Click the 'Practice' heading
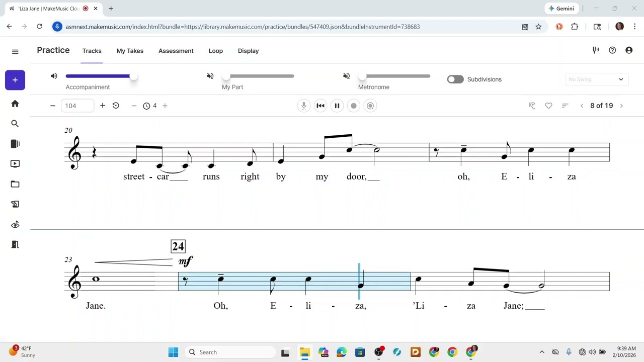Image resolution: width=644 pixels, height=362 pixels. point(53,50)
